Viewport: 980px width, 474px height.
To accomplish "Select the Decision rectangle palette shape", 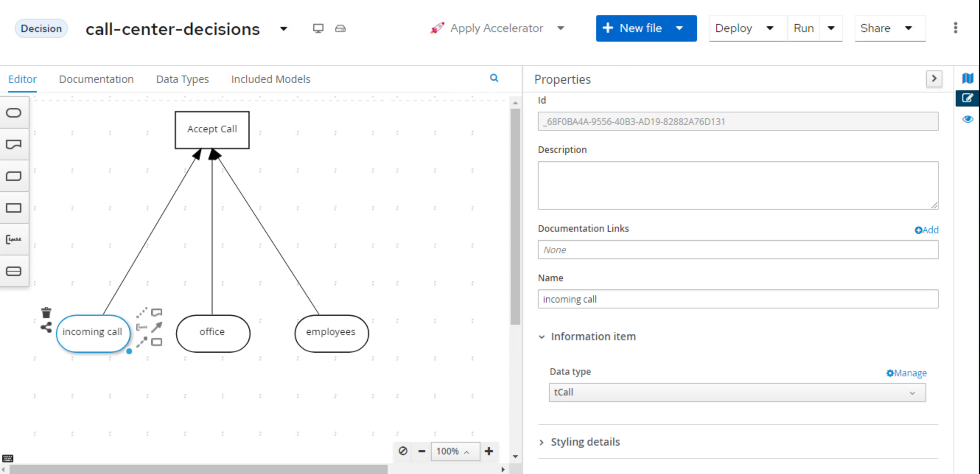I will coord(14,208).
